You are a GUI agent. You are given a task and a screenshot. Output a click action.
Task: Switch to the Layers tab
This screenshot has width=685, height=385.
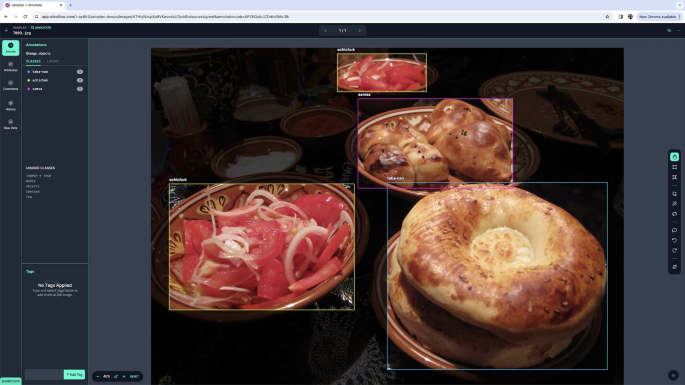pos(53,61)
